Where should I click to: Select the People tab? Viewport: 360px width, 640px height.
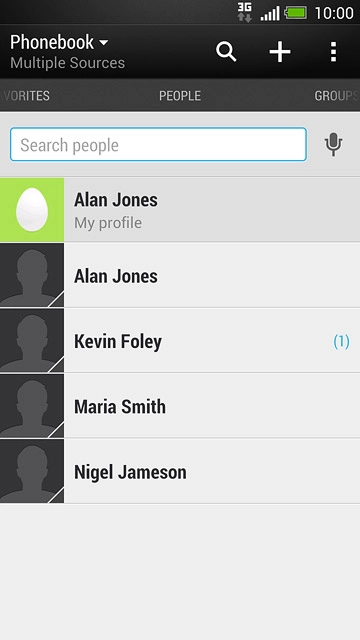click(x=180, y=96)
